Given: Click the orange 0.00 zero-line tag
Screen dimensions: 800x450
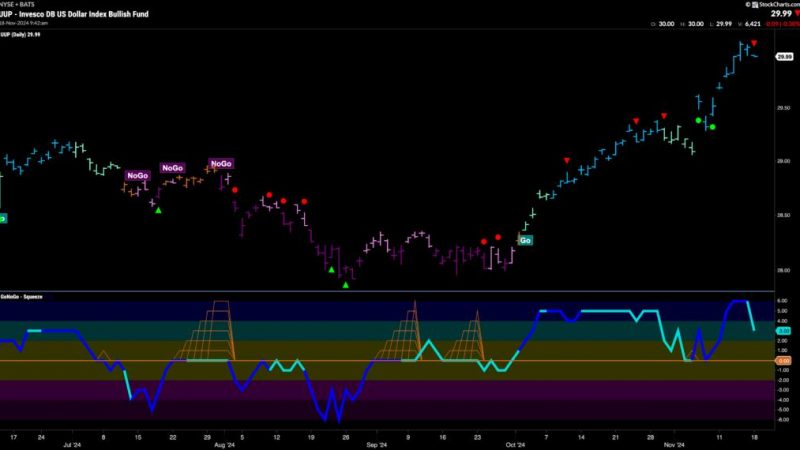Looking at the screenshot, I should point(783,361).
